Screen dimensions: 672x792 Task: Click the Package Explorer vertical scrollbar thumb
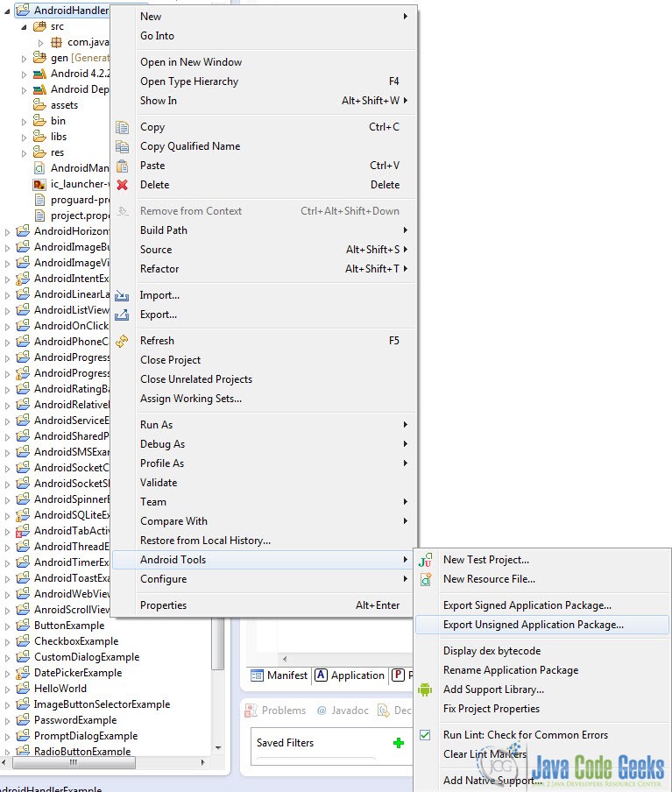pyautogui.click(x=218, y=643)
